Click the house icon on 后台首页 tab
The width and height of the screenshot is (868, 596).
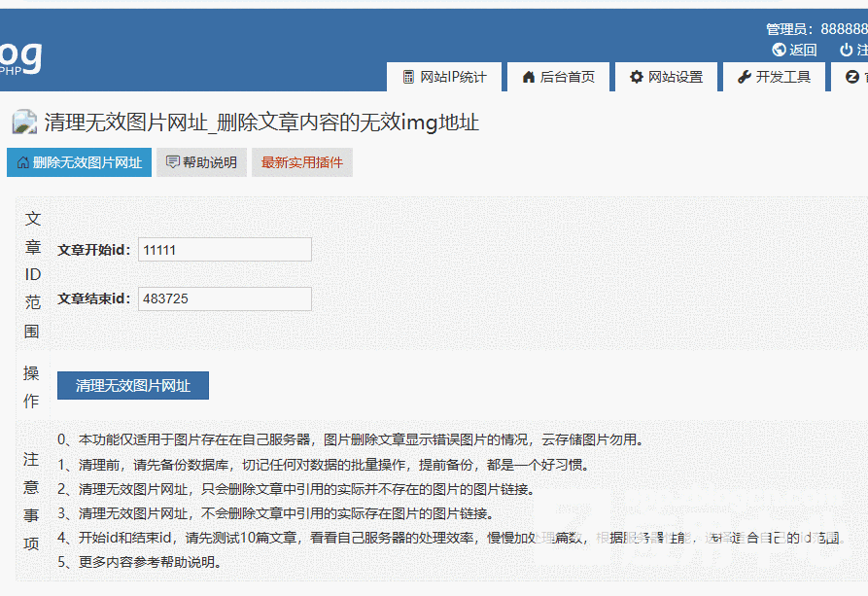coord(529,77)
